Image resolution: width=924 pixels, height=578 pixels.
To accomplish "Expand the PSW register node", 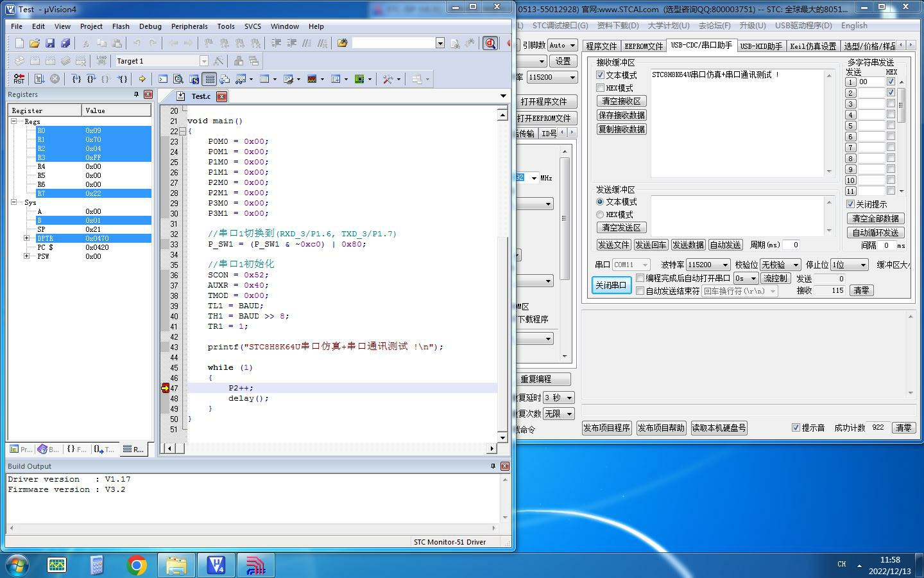I will tap(27, 256).
